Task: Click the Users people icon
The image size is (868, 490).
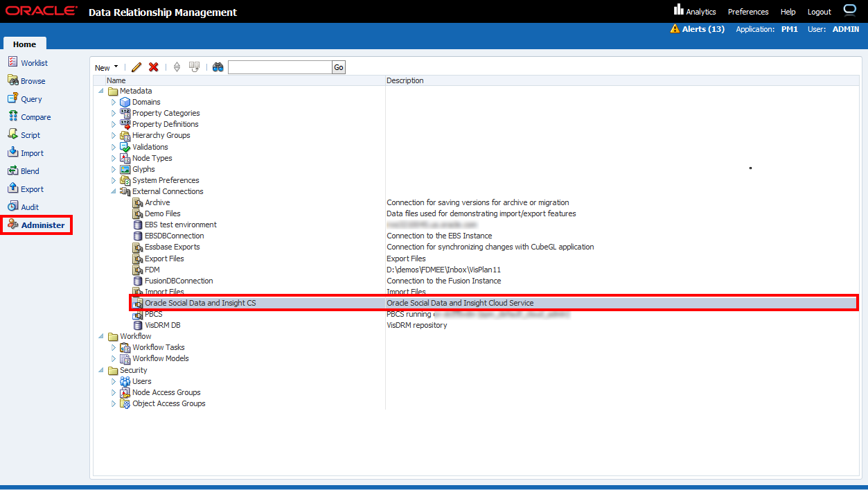Action: click(125, 381)
